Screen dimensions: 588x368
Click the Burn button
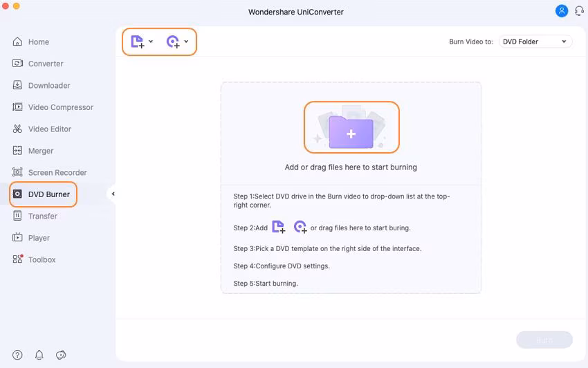click(544, 340)
